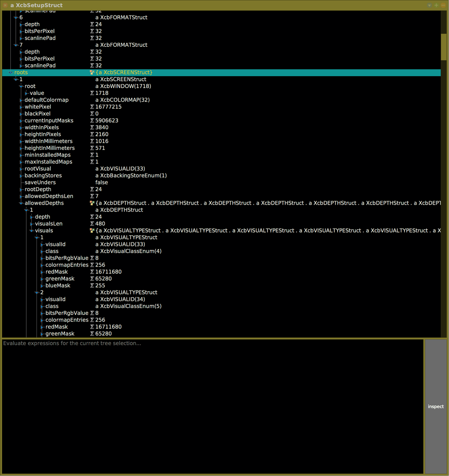Click the array icon on the roots row
449x476 pixels.
click(92, 73)
